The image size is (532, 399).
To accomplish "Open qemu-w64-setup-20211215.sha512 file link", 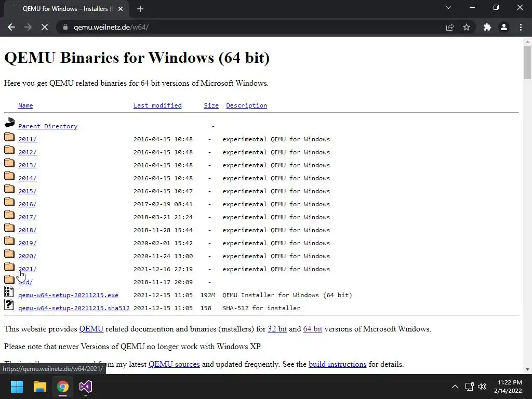I will (74, 308).
